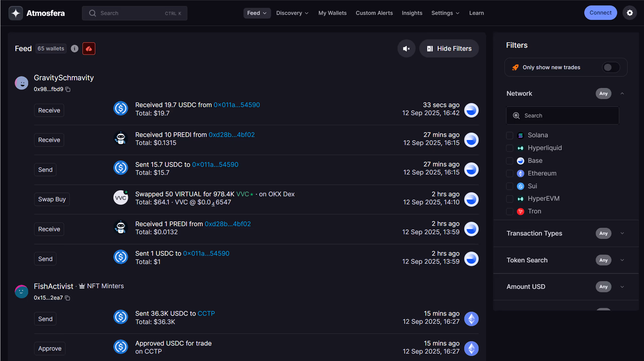Open My Wallets page
644x361 pixels.
[332, 13]
